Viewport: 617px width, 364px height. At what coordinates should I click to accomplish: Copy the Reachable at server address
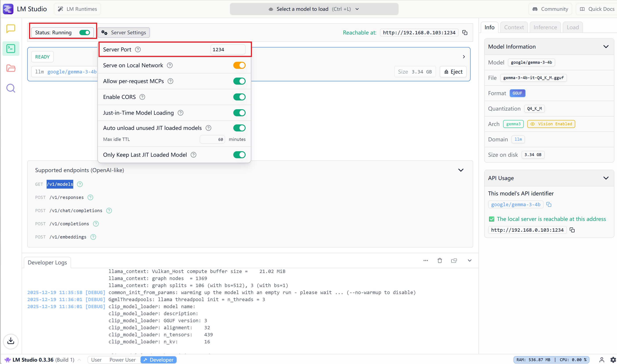[x=465, y=33]
